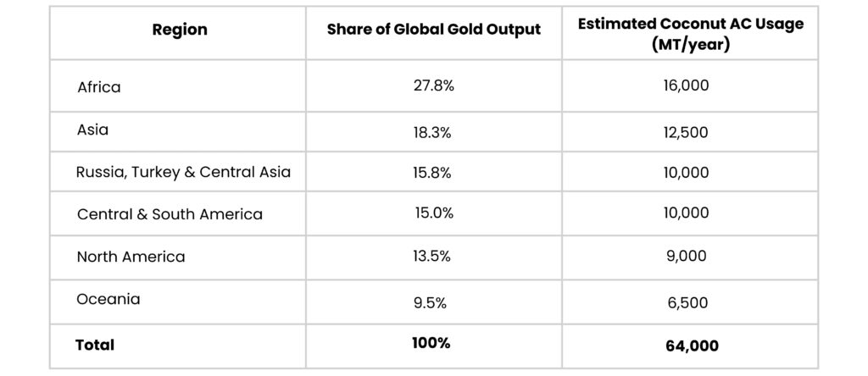Viewport: 868px width, 376px height.
Task: Click the 15.8% share value
Action: point(434,173)
